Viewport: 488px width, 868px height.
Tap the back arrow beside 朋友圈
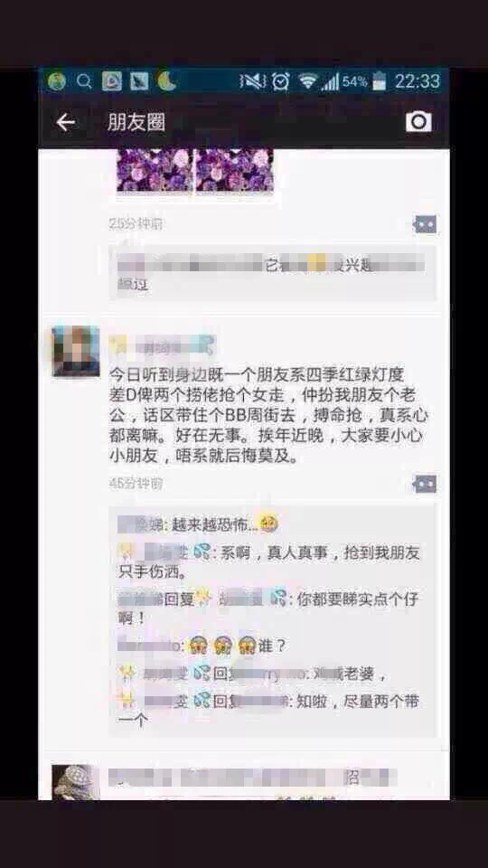tap(65, 122)
